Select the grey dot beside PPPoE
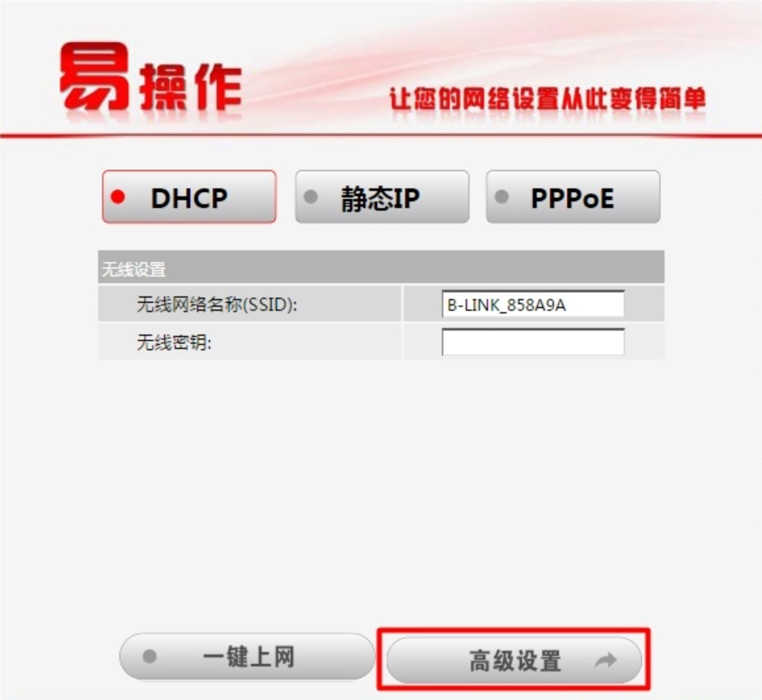The image size is (762, 700). pos(501,197)
